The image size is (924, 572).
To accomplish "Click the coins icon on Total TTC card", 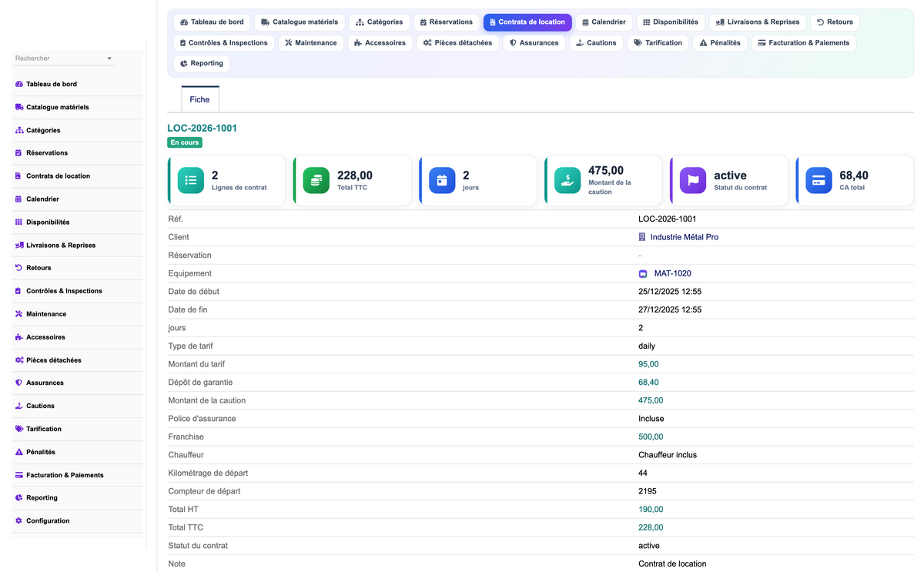I will pos(316,181).
